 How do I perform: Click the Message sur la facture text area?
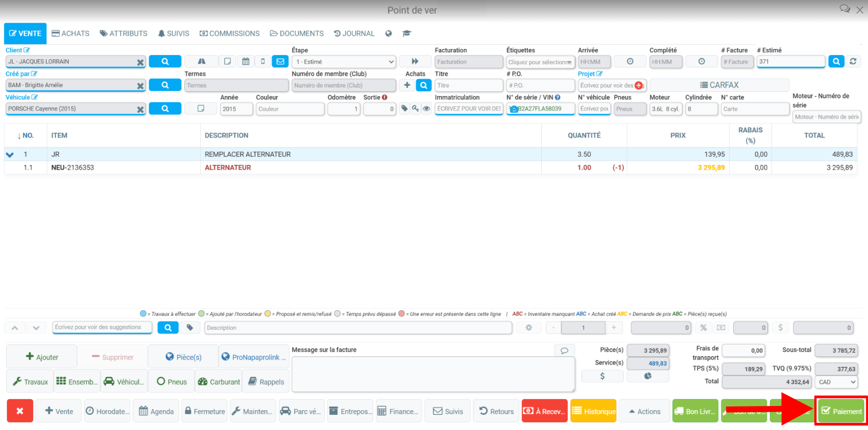pyautogui.click(x=433, y=374)
